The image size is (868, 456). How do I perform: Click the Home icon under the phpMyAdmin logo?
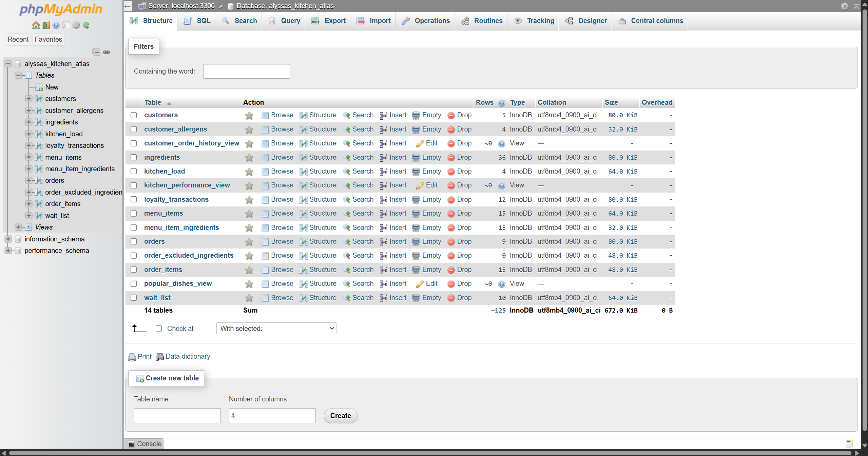pyautogui.click(x=36, y=25)
